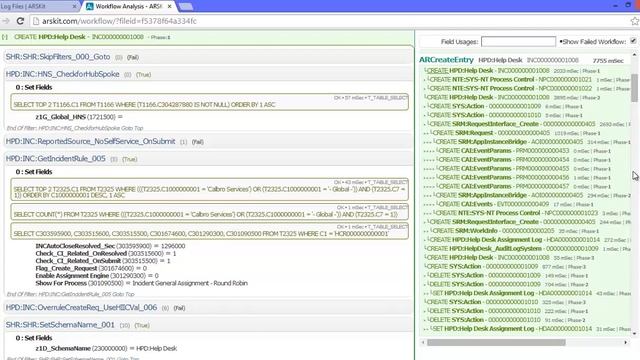Reload the page with the refresh icon
This screenshot has height=360, width=640.
[20, 21]
